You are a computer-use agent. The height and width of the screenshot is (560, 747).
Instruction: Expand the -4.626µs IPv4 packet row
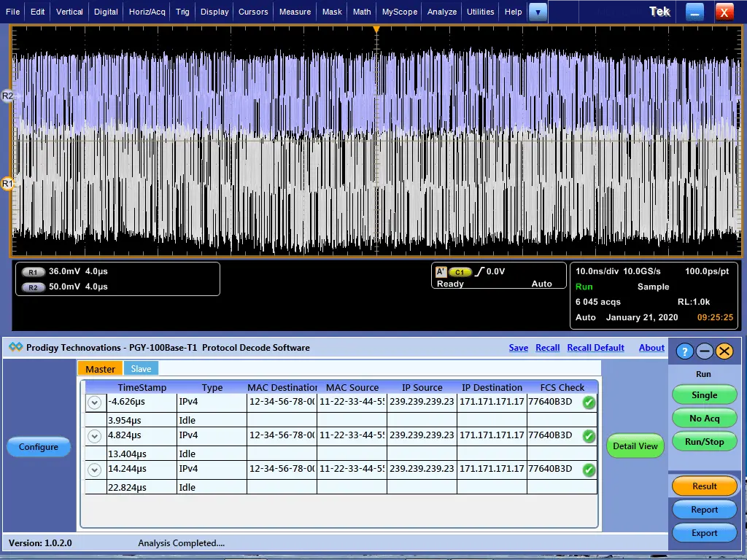(94, 402)
